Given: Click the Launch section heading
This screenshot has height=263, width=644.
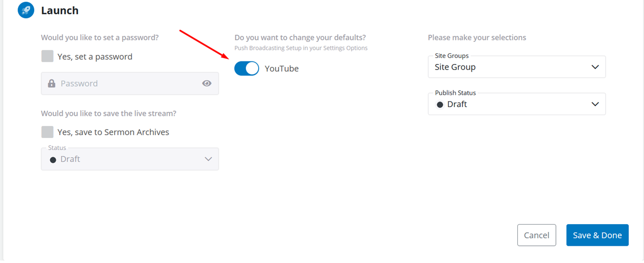Looking at the screenshot, I should [x=60, y=10].
